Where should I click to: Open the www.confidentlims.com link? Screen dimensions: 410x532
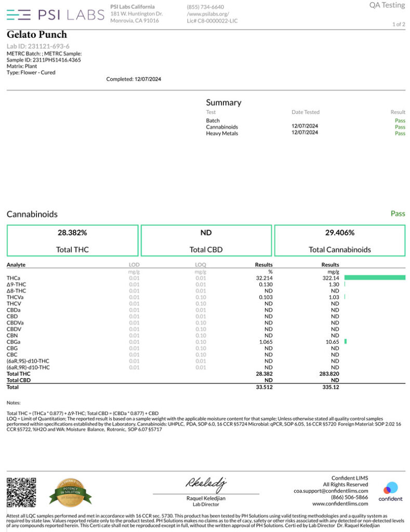tap(340, 503)
